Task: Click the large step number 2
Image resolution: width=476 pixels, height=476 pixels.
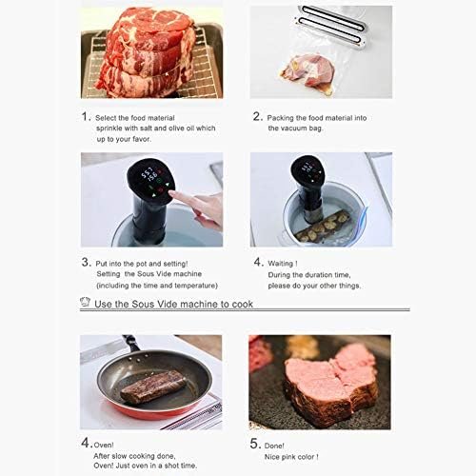Action: point(258,116)
